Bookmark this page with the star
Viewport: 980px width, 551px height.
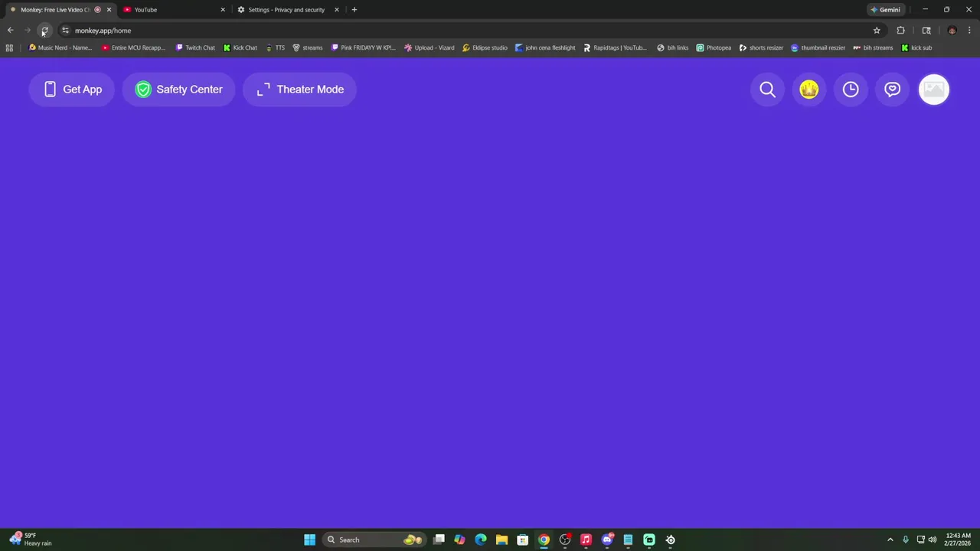(x=877, y=31)
